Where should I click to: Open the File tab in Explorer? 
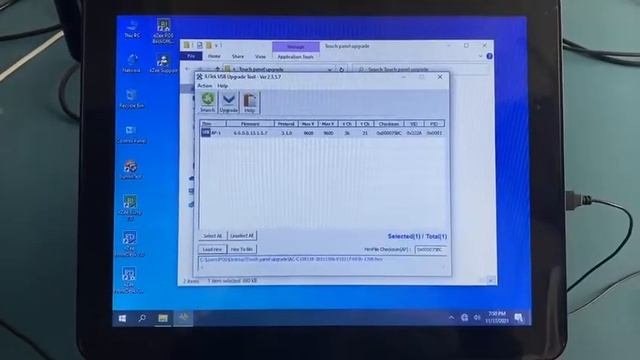point(191,56)
